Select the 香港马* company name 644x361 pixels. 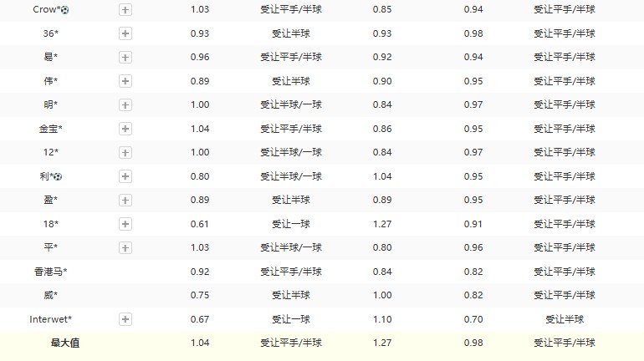pos(50,272)
